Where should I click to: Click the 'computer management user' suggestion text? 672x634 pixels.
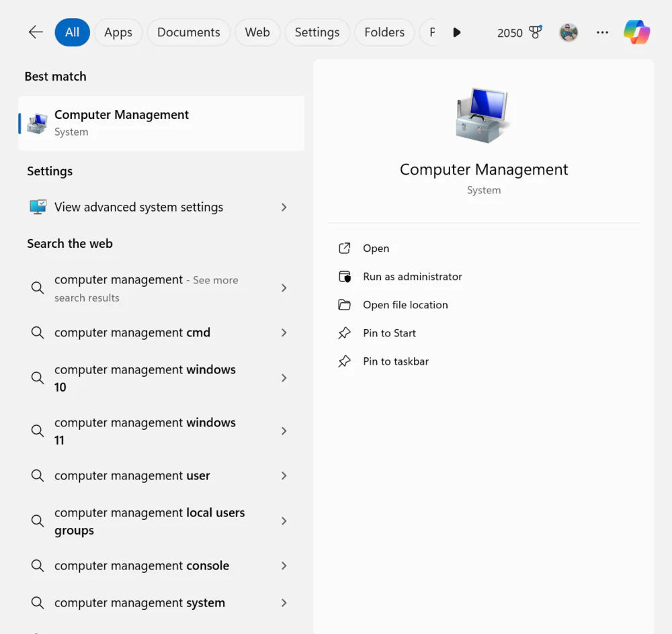pyautogui.click(x=132, y=475)
